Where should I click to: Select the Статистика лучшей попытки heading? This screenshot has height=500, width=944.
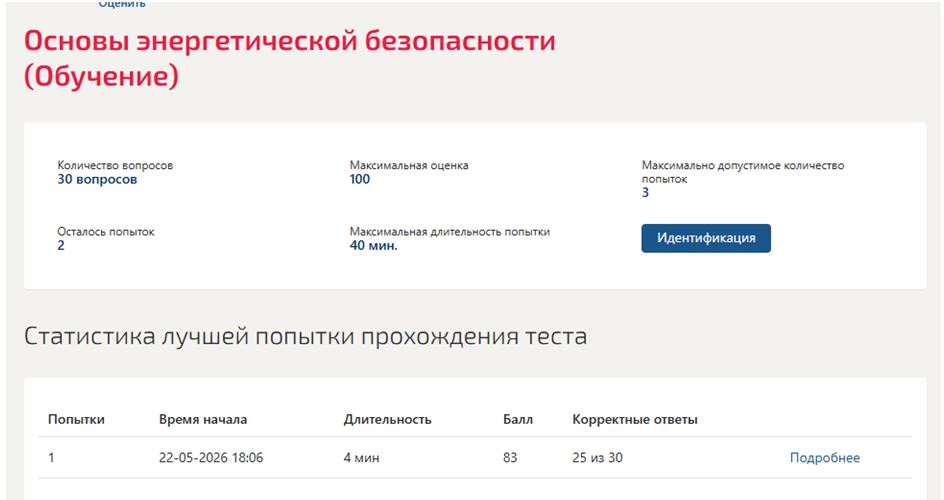pos(305,336)
